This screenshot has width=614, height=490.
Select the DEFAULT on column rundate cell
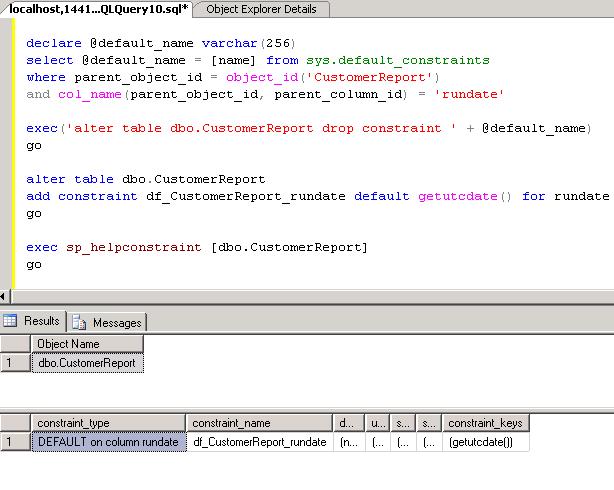tap(108, 442)
